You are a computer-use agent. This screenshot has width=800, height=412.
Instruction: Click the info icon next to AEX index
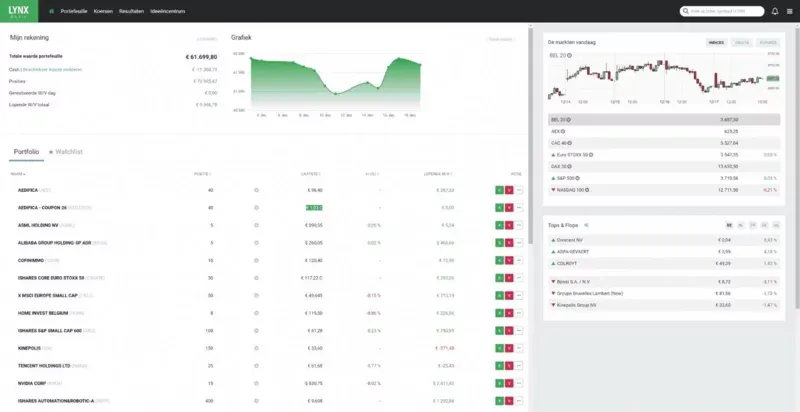coord(564,132)
